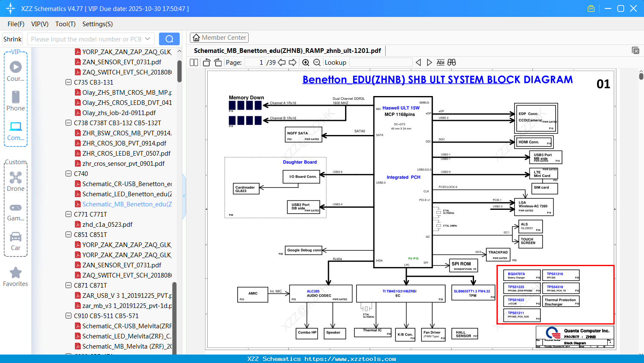
Task: Click the yellow briefcase icon in title bar
Action: (591, 8)
